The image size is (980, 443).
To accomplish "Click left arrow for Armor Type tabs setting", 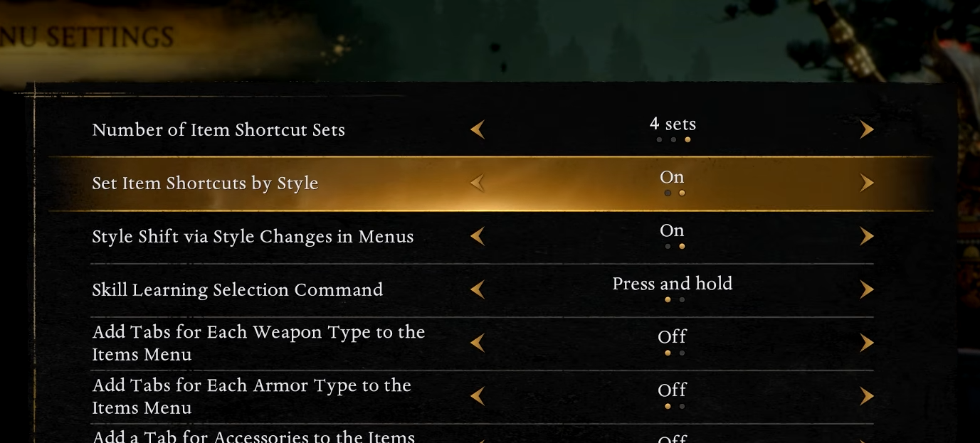I will [478, 396].
